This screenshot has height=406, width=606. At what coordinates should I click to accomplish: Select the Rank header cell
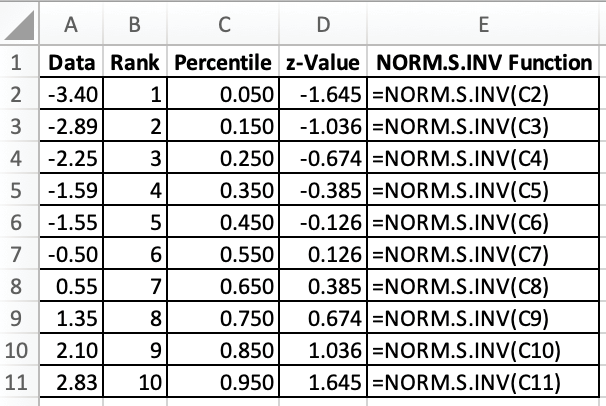[x=135, y=63]
